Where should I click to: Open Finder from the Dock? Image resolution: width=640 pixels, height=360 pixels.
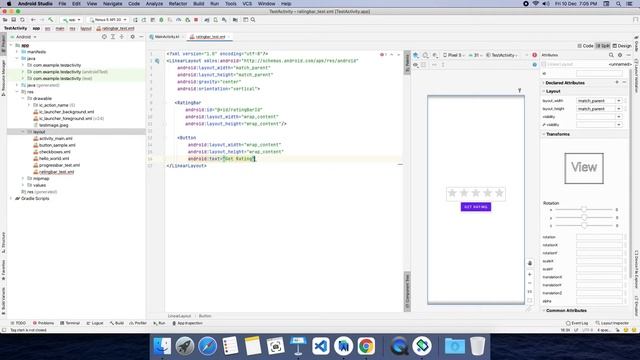coord(162,346)
